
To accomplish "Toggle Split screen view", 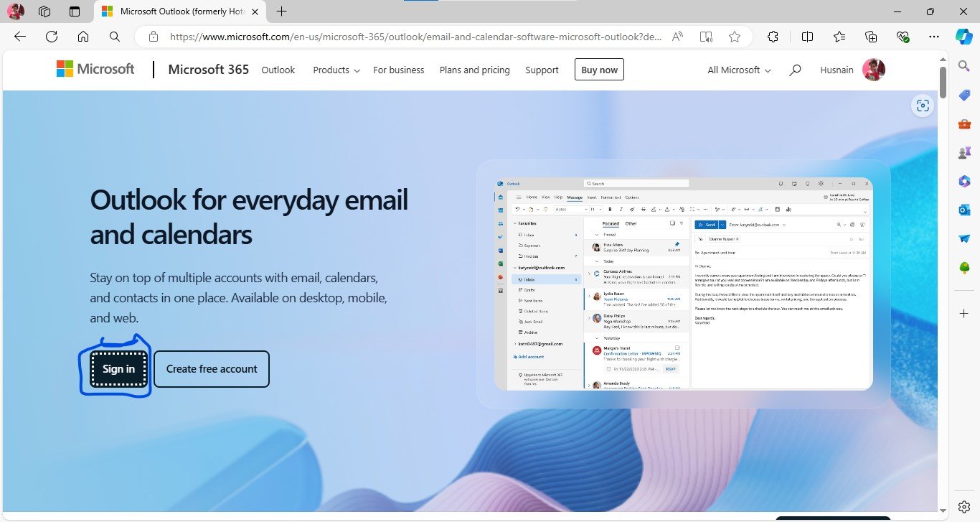I will click(807, 37).
